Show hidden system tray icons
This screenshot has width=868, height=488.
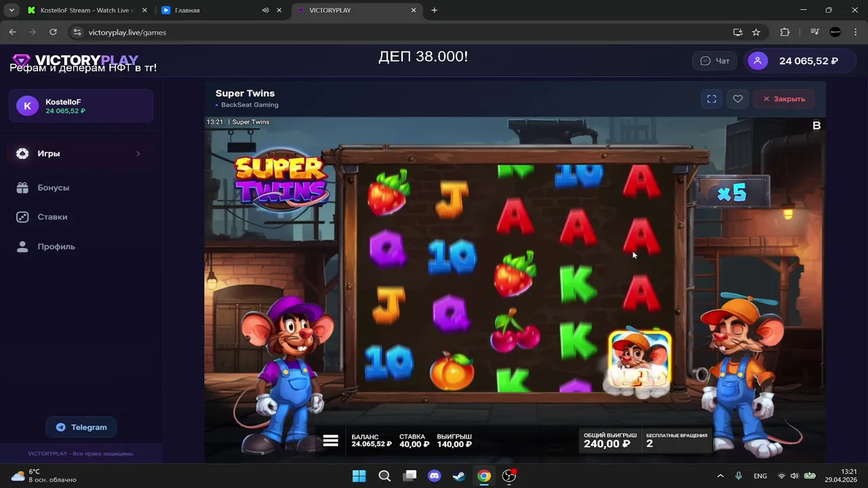point(720,476)
